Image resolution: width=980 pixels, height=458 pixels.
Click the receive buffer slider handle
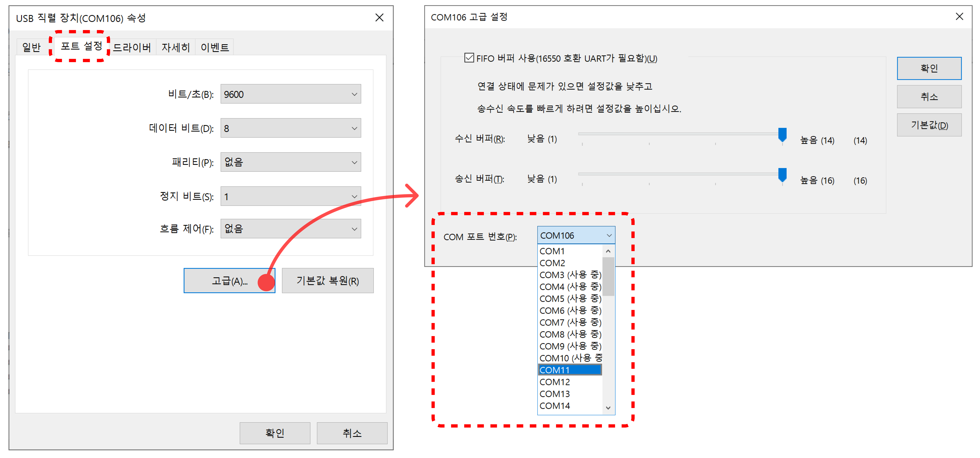(782, 135)
